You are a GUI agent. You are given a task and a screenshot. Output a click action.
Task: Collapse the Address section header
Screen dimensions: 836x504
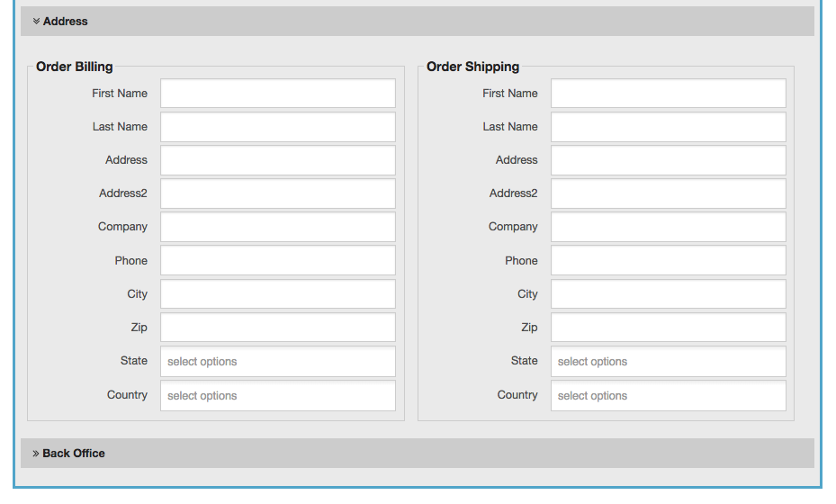417,22
